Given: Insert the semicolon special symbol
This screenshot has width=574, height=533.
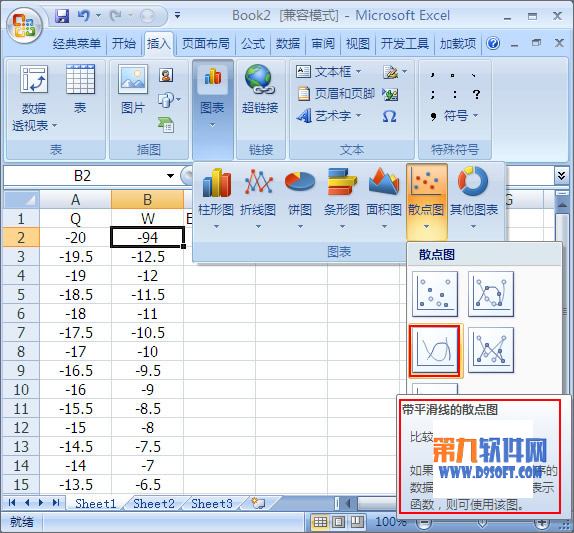Looking at the screenshot, I should click(433, 94).
